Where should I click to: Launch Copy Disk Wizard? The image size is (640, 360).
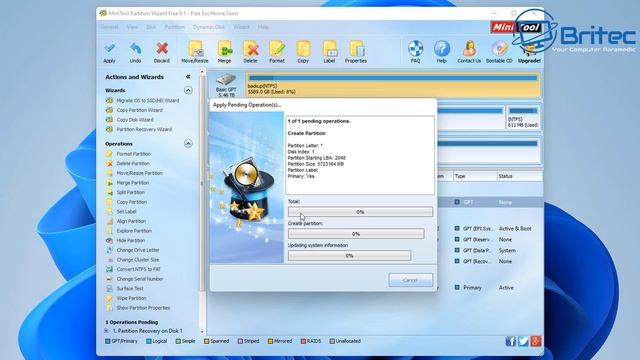135,120
